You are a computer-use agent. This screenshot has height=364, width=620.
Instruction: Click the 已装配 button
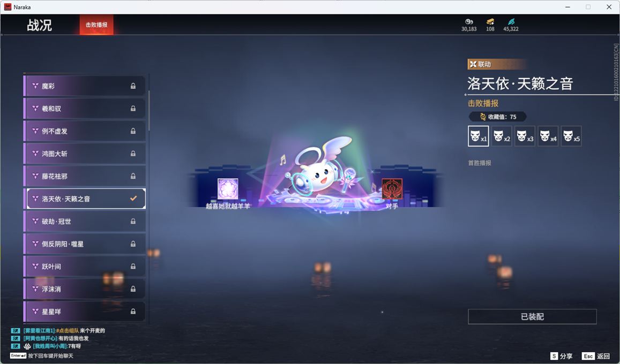pos(532,316)
